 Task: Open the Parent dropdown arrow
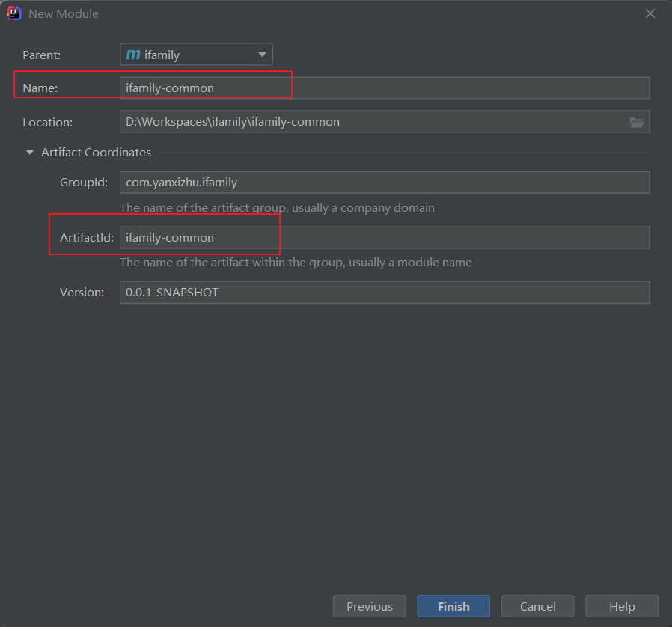click(262, 55)
